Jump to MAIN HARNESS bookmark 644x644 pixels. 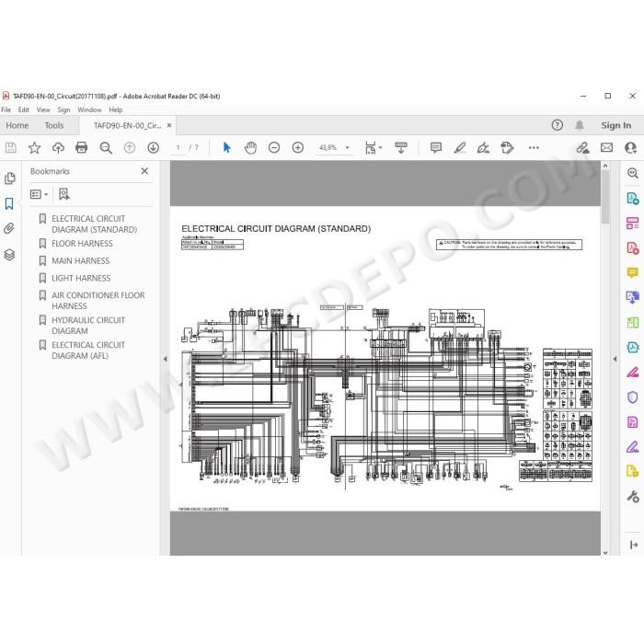[x=81, y=260]
